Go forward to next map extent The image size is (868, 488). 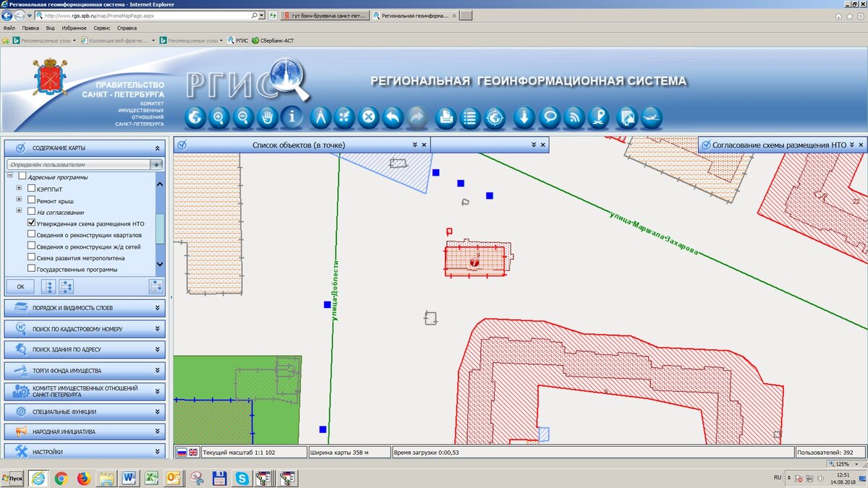[x=417, y=116]
